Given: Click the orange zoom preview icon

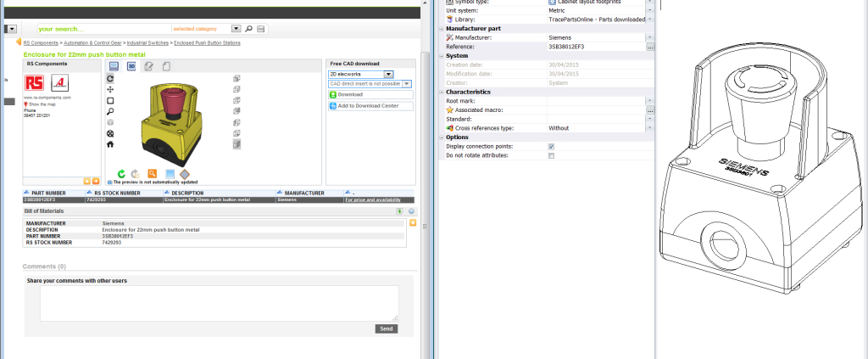Looking at the screenshot, I should pos(152,174).
